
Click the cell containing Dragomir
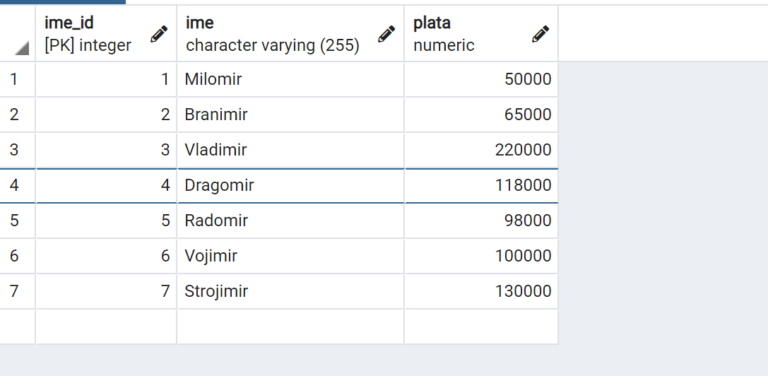291,185
